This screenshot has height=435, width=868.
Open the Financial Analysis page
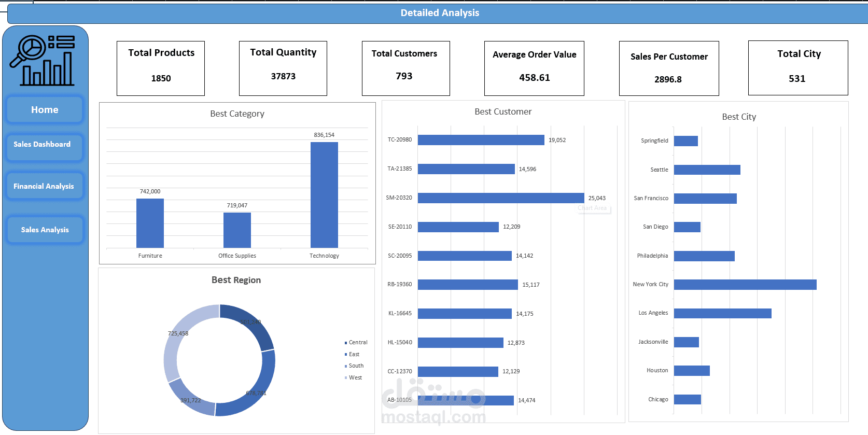pos(45,186)
